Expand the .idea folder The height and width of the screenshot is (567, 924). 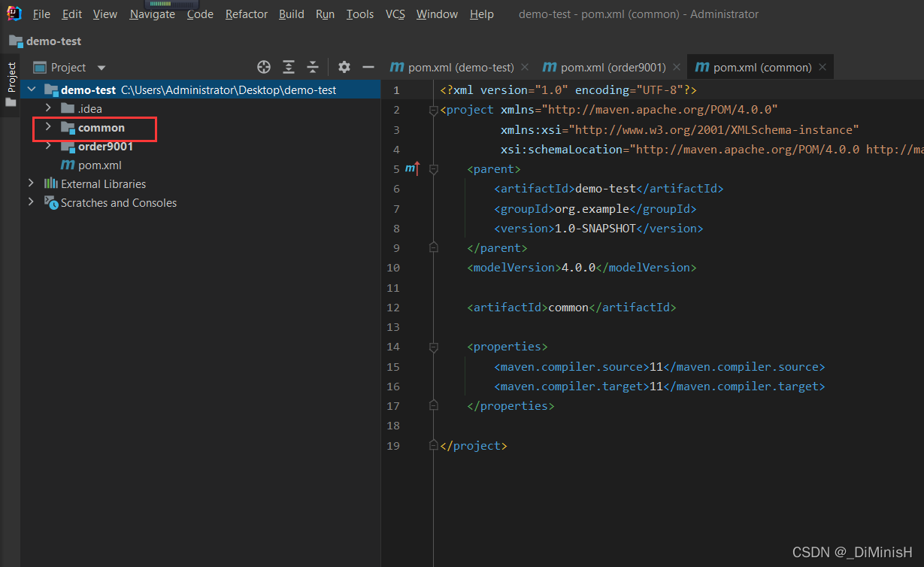(48, 108)
